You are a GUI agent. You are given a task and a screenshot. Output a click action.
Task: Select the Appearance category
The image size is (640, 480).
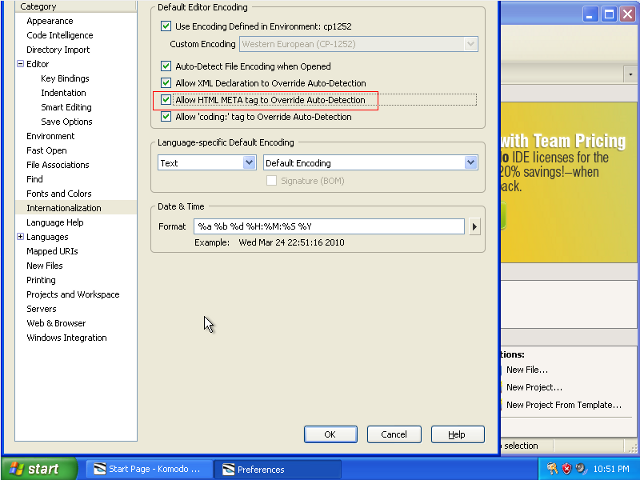[50, 21]
